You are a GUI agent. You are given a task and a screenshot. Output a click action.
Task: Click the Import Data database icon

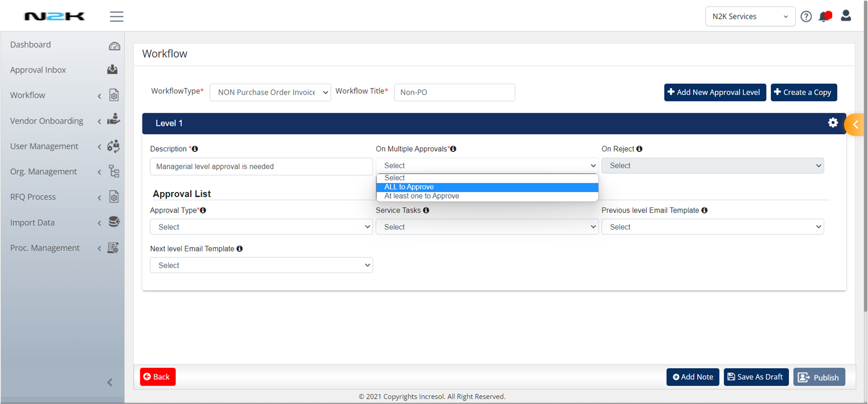pos(114,222)
